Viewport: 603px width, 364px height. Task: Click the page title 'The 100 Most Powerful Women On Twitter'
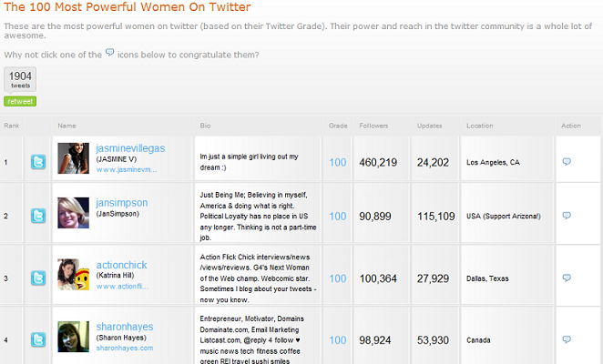[128, 6]
